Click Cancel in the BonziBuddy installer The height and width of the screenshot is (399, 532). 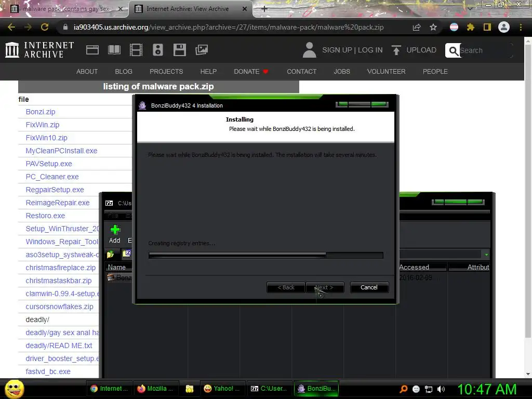tap(369, 287)
